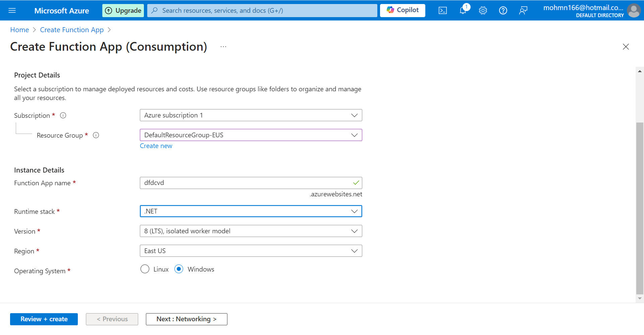Click the account avatar picture
This screenshot has width=644, height=335.
point(634,10)
